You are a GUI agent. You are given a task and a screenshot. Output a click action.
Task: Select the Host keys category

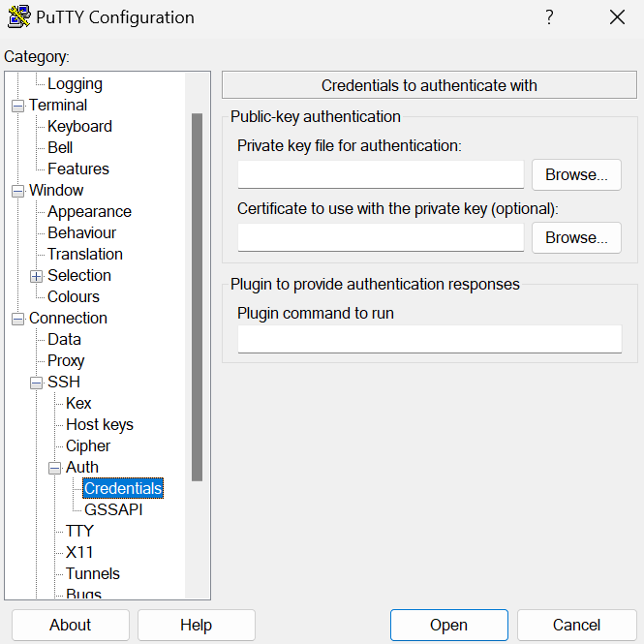click(100, 425)
